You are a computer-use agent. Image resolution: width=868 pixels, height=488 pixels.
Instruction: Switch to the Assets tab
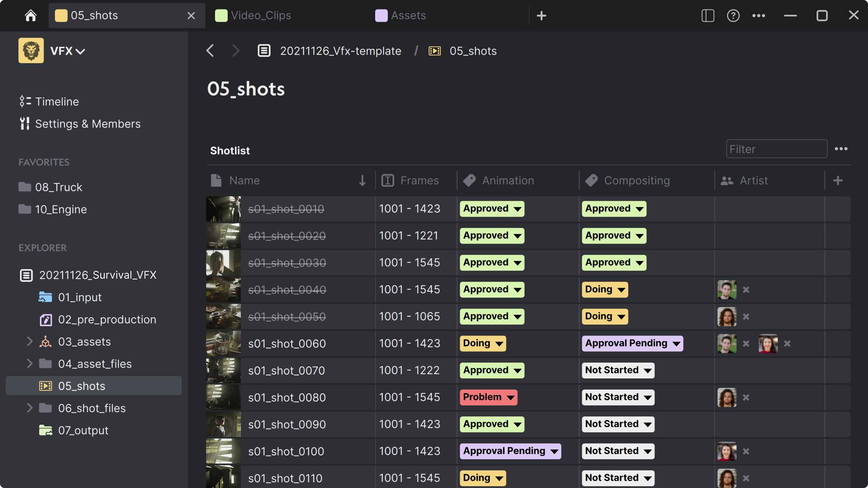pyautogui.click(x=408, y=15)
